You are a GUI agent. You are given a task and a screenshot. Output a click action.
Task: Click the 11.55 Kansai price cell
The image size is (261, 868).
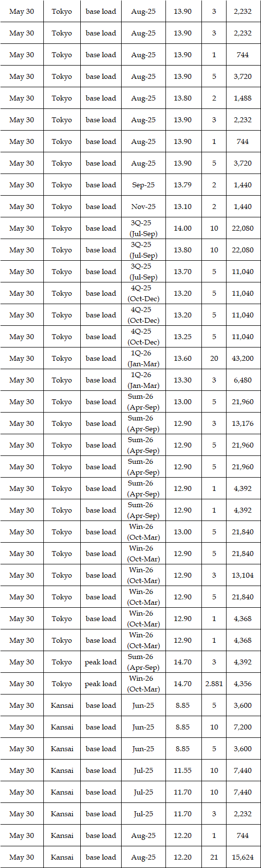(183, 770)
